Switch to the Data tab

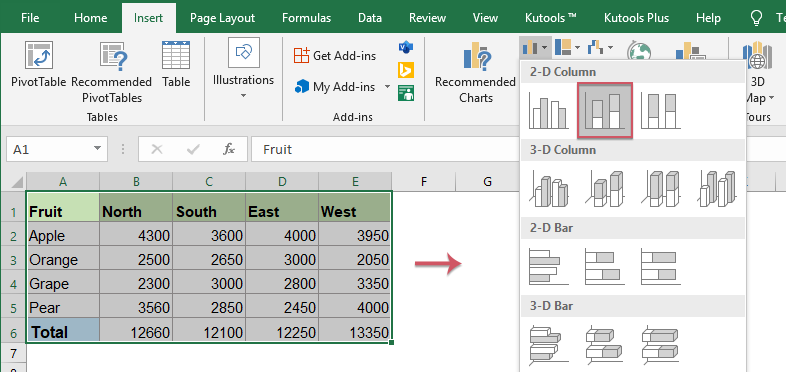pyautogui.click(x=370, y=18)
